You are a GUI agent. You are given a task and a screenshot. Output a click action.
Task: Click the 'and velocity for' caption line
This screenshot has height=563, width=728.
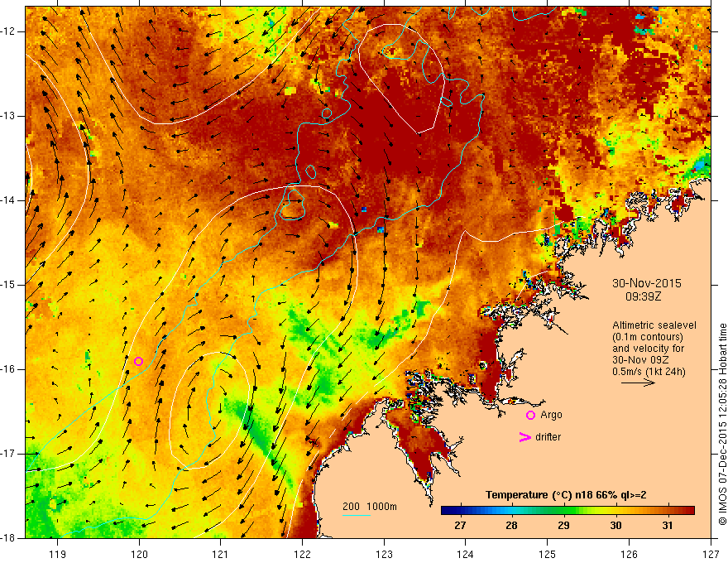[x=648, y=349]
